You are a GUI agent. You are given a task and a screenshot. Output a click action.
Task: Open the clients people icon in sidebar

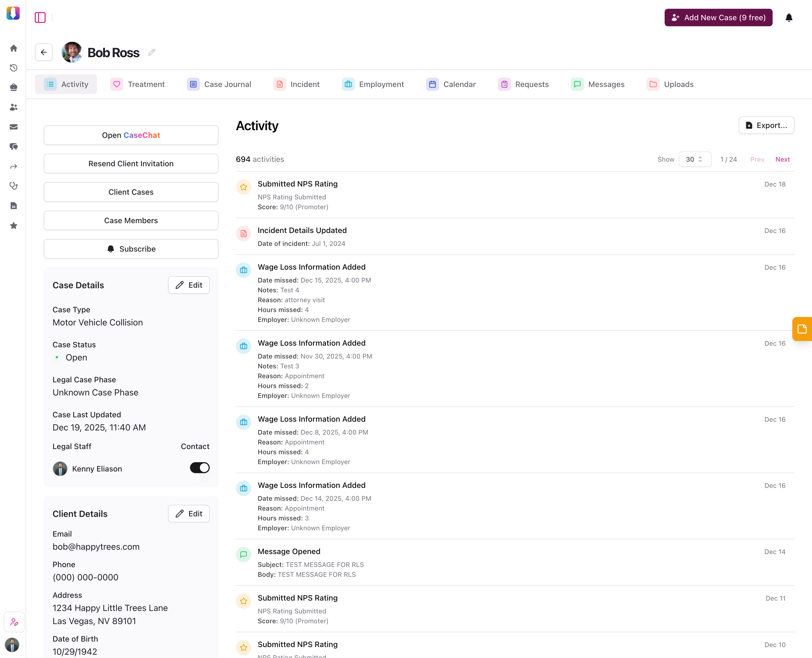coord(14,107)
